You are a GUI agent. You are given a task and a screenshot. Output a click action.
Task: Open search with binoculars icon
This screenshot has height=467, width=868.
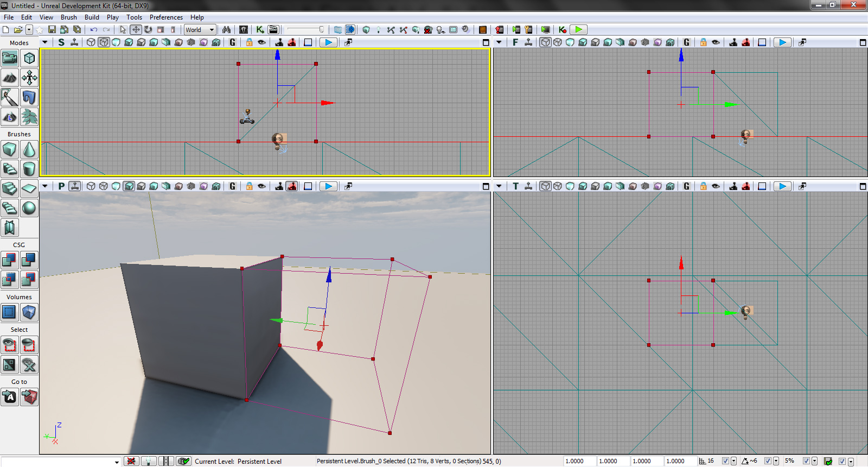(226, 30)
